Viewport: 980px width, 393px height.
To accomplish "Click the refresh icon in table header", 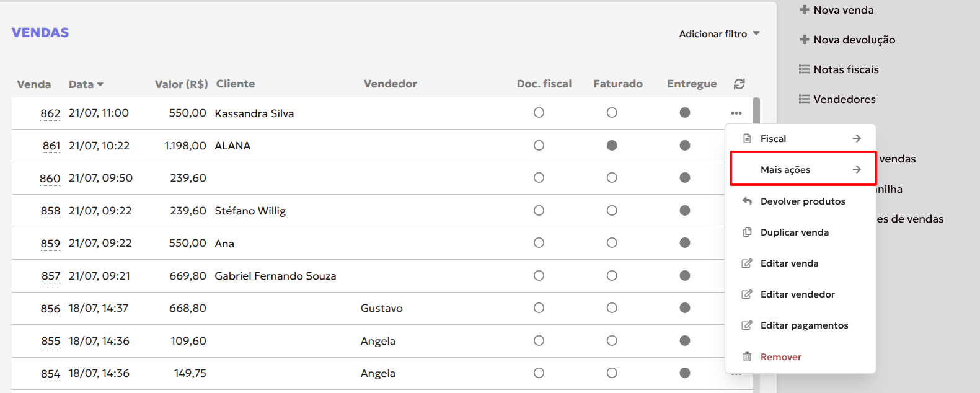I will pos(739,84).
